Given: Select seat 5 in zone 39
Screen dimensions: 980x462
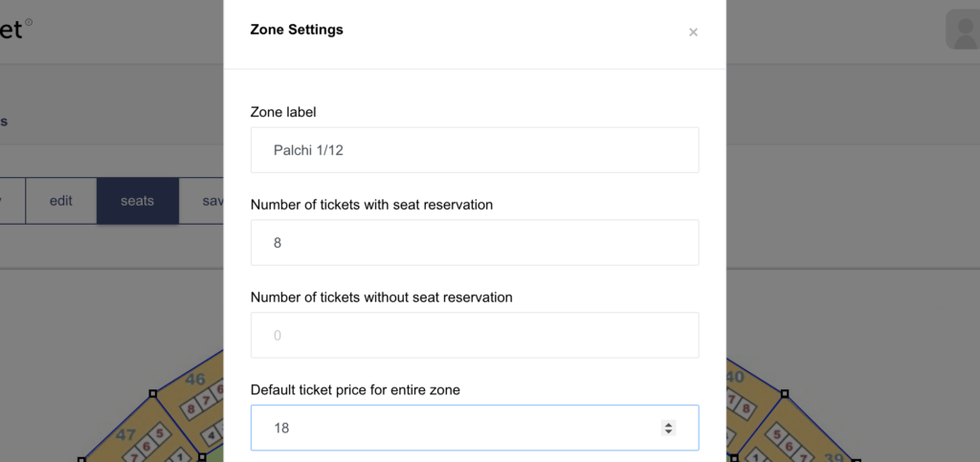Looking at the screenshot, I should 777,434.
